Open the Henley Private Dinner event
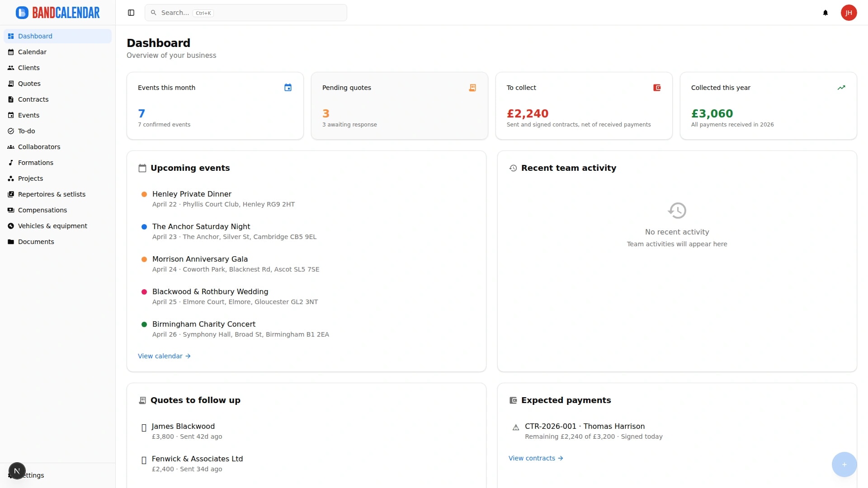Image resolution: width=868 pixels, height=488 pixels. point(307,199)
